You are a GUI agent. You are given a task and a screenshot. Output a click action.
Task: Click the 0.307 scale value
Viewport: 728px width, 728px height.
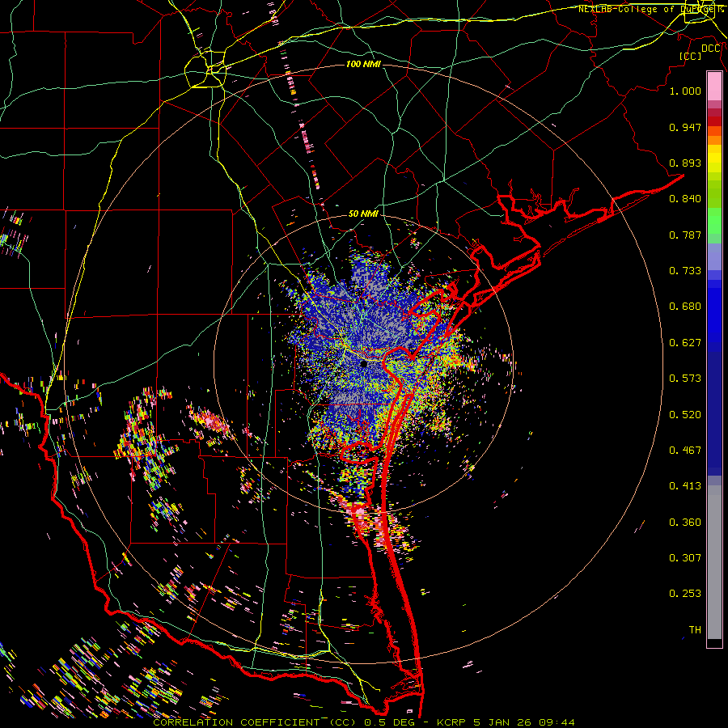coord(685,558)
